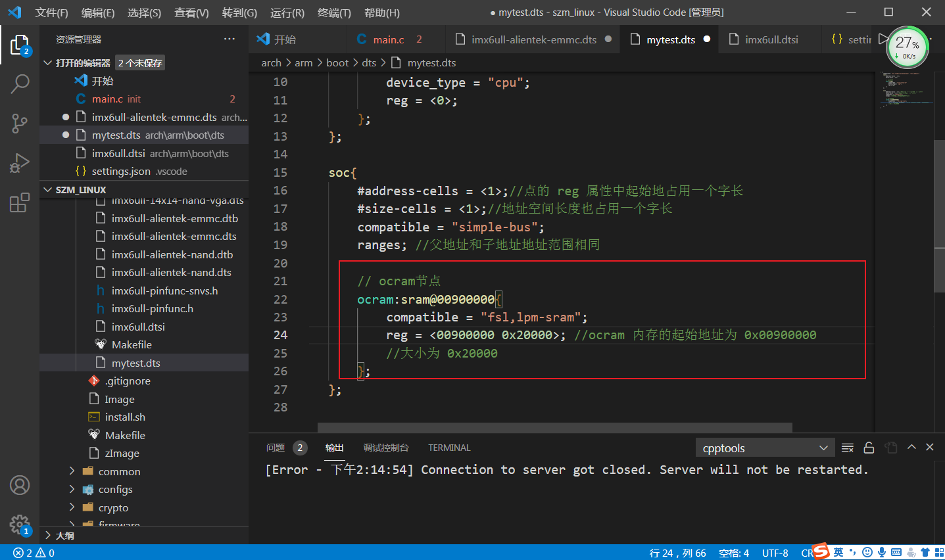The height and width of the screenshot is (560, 945).
Task: Click the arch breadcrumb segment
Action: tap(271, 62)
